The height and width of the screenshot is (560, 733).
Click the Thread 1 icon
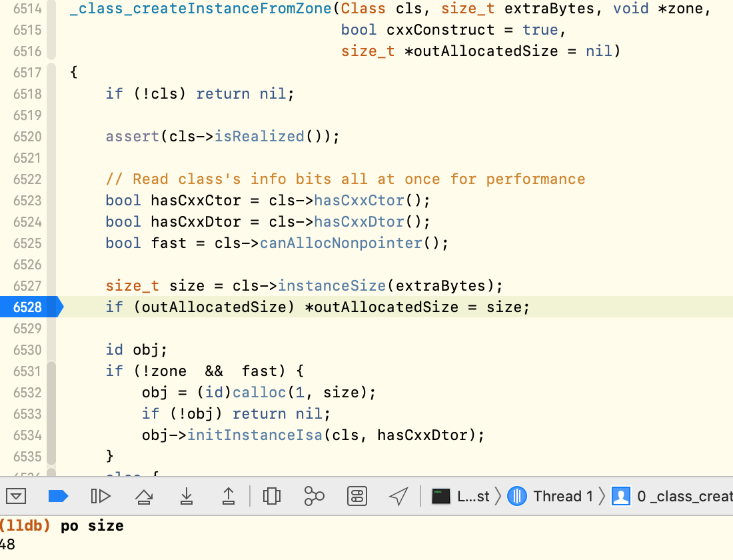click(517, 496)
